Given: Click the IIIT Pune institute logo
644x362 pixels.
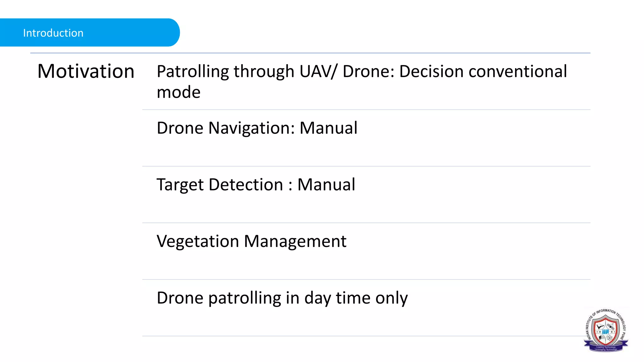Looking at the screenshot, I should click(x=606, y=330).
